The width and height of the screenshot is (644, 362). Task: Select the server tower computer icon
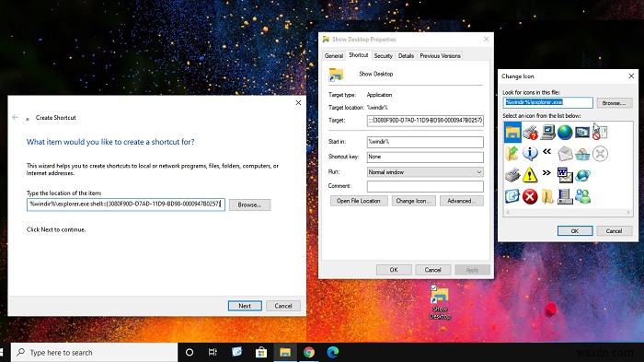(565, 196)
